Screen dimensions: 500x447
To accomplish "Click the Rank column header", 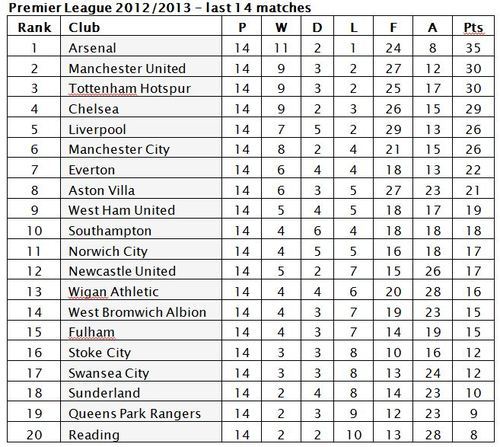I will [34, 26].
